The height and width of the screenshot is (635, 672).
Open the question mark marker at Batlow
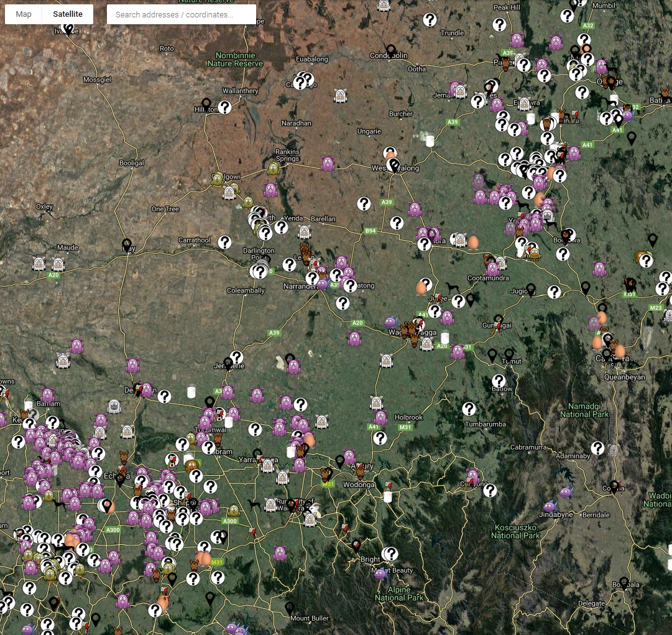point(499,381)
